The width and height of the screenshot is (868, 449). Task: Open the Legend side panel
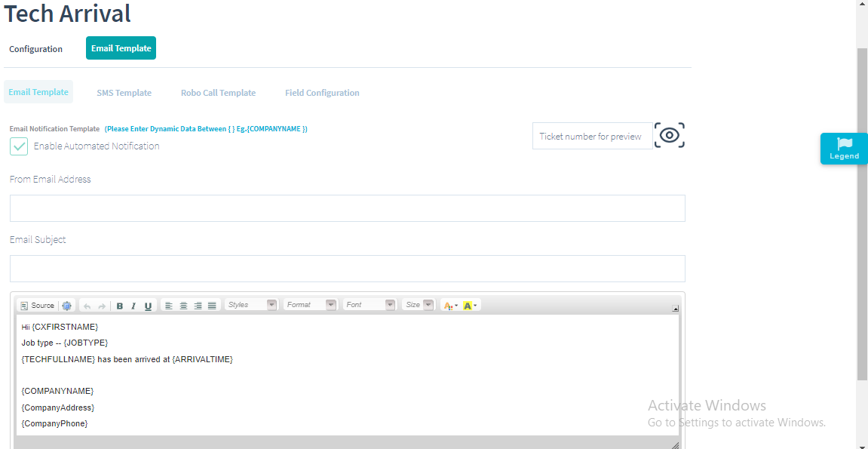coord(844,149)
